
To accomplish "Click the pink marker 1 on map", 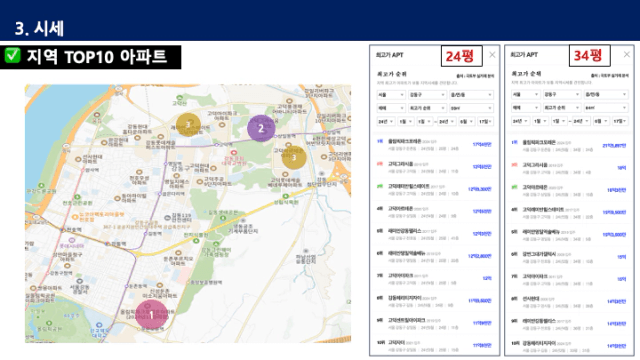I will [151, 315].
